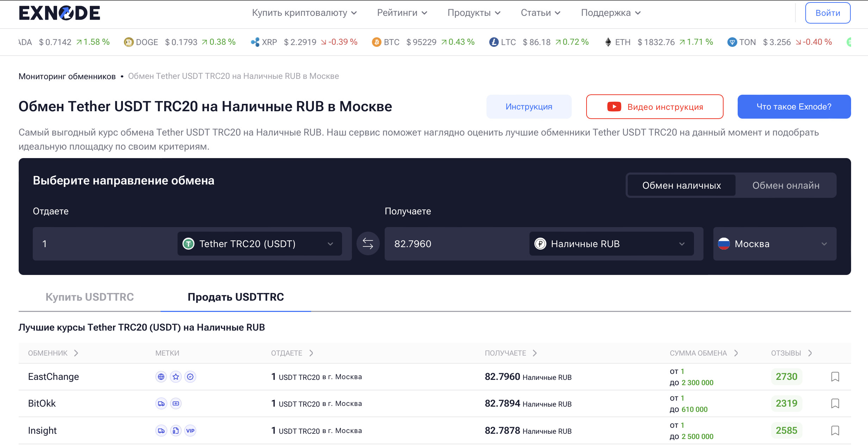Bookmark the EastChange exchanger
Image resolution: width=868 pixels, height=445 pixels.
pyautogui.click(x=835, y=377)
